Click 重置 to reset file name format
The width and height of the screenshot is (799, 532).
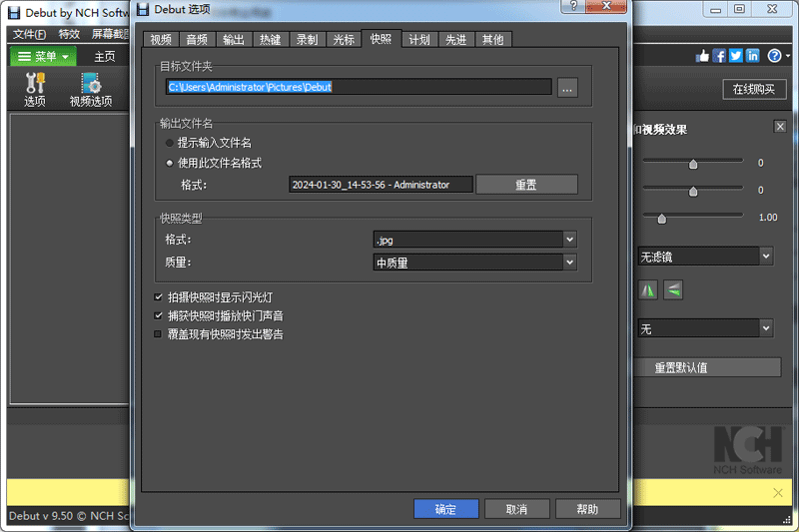click(526, 185)
